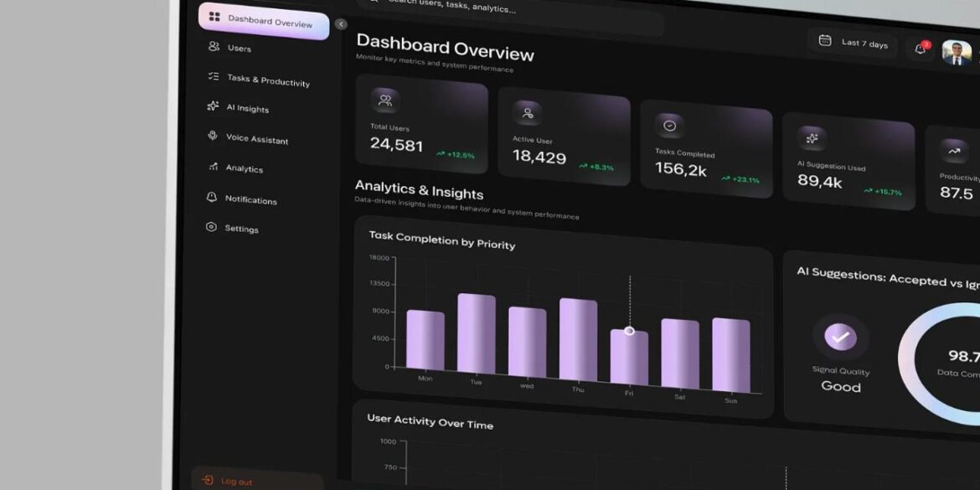Viewport: 980px width, 490px height.
Task: Click the Tasks Completed checkmark icon
Action: point(669,126)
